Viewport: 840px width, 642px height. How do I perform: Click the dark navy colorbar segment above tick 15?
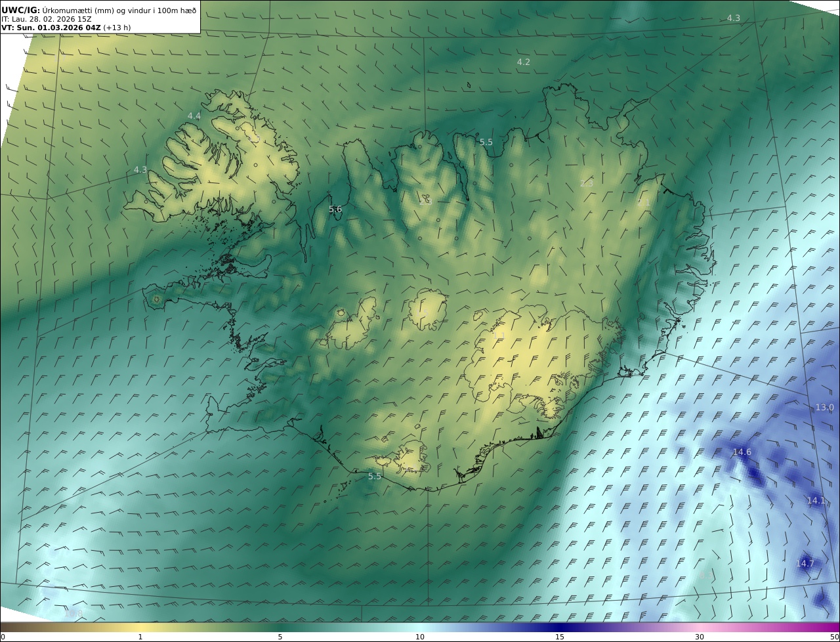(x=560, y=627)
